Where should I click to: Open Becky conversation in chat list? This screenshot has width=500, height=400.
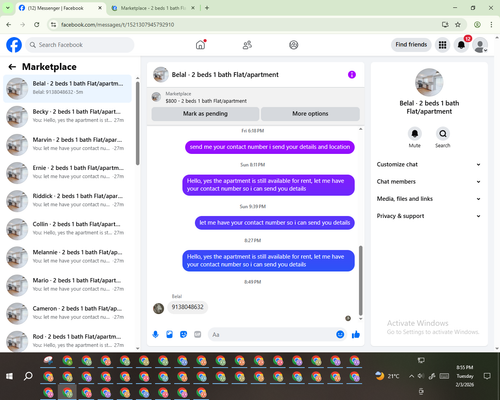[x=67, y=116]
